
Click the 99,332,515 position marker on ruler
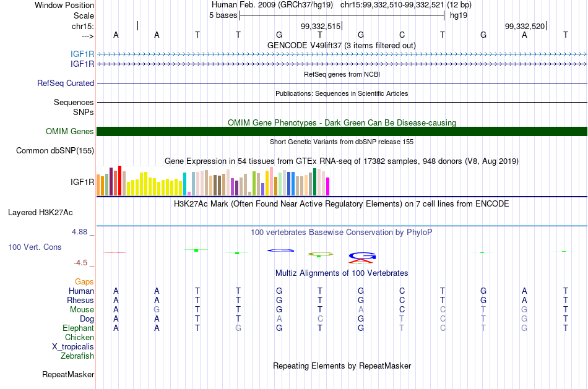[321, 26]
